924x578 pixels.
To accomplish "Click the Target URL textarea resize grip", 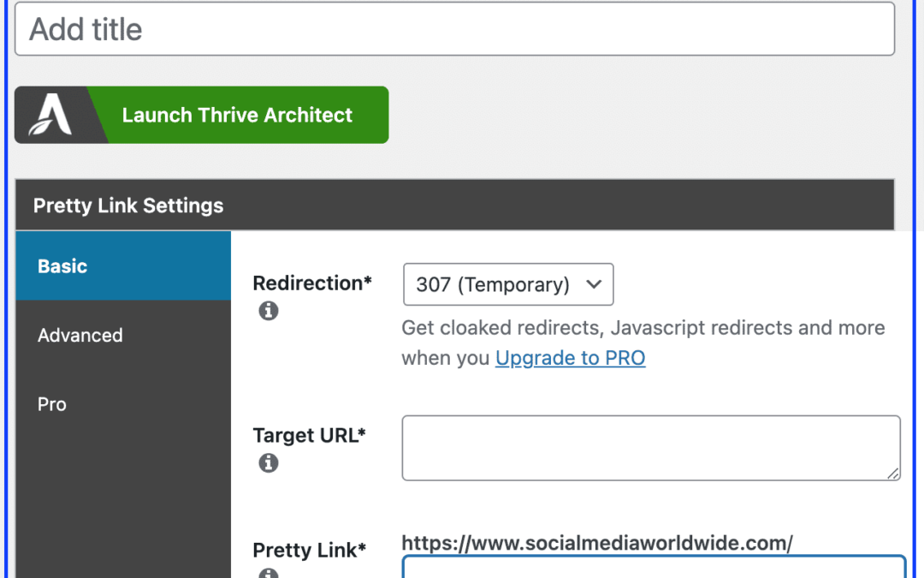I will [892, 473].
